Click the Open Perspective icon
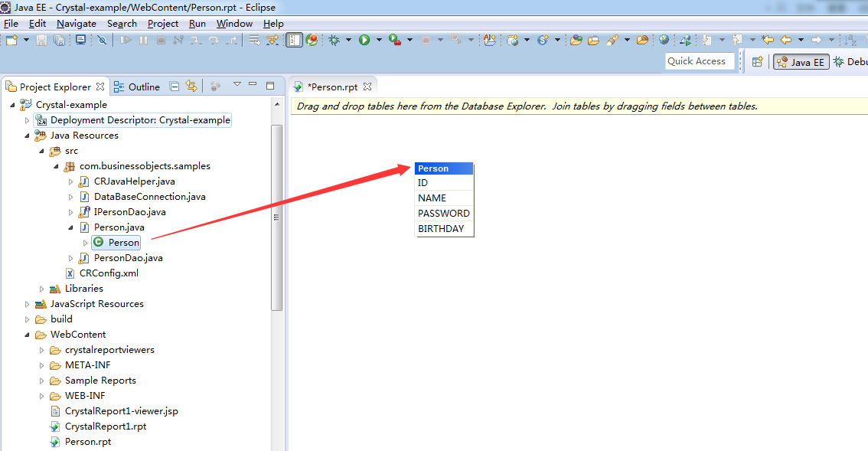The image size is (868, 451). [757, 62]
